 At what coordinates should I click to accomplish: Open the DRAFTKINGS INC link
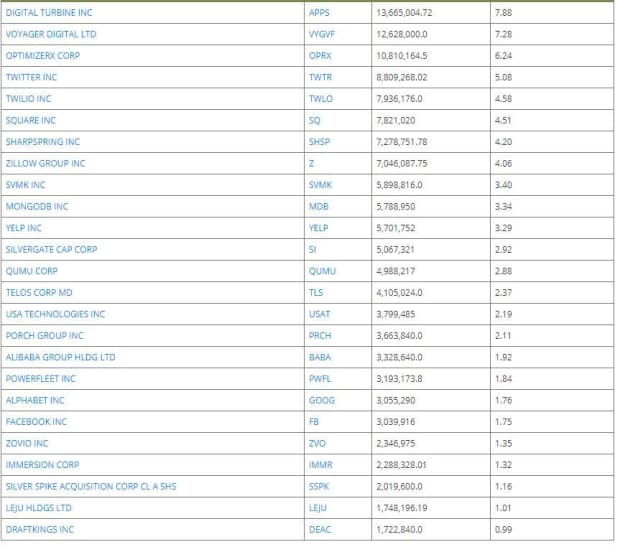point(40,530)
